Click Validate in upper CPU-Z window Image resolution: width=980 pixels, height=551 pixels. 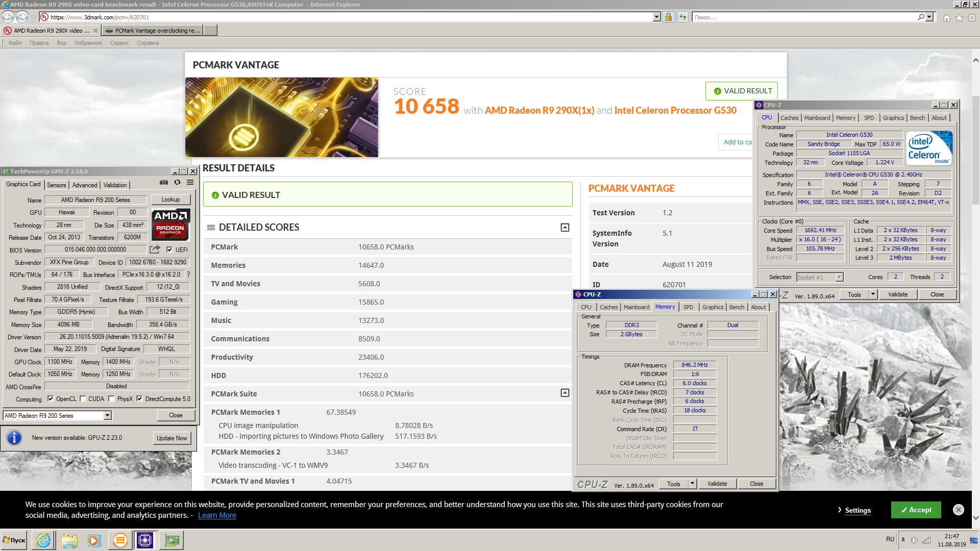pos(898,294)
